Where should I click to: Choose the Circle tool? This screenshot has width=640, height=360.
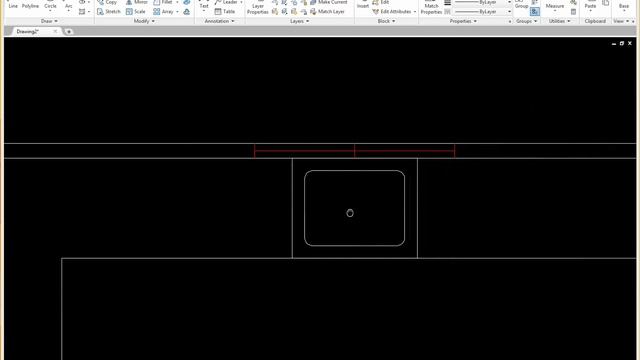[x=50, y=5]
